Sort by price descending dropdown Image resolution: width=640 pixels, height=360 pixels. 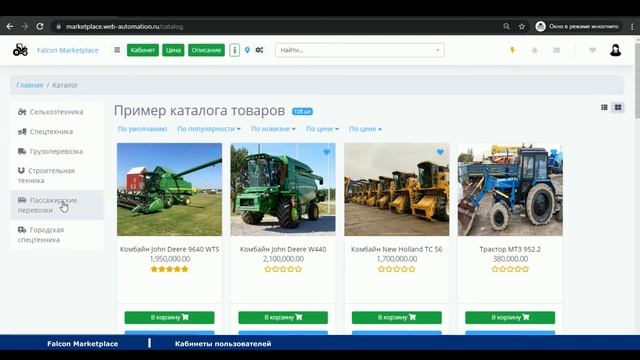322,129
